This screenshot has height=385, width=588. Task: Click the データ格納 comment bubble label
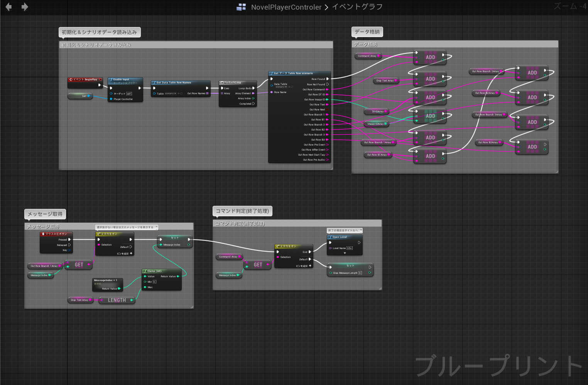pyautogui.click(x=367, y=32)
